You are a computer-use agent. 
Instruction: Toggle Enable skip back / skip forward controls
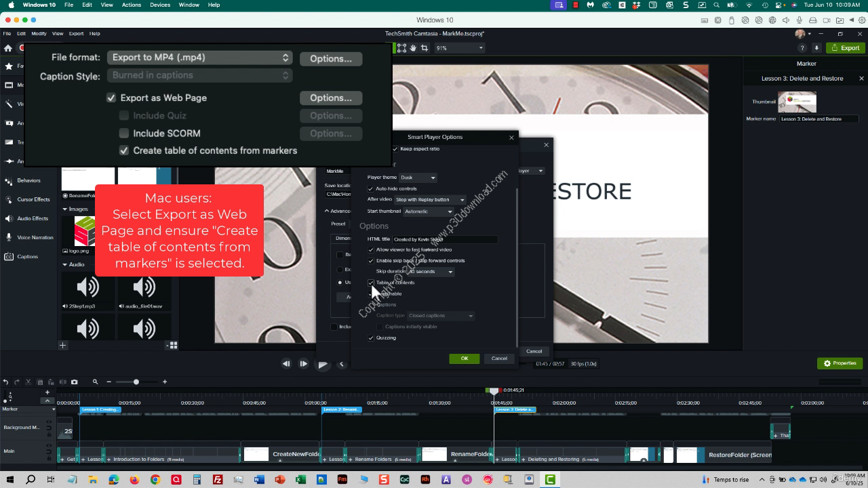pyautogui.click(x=370, y=260)
